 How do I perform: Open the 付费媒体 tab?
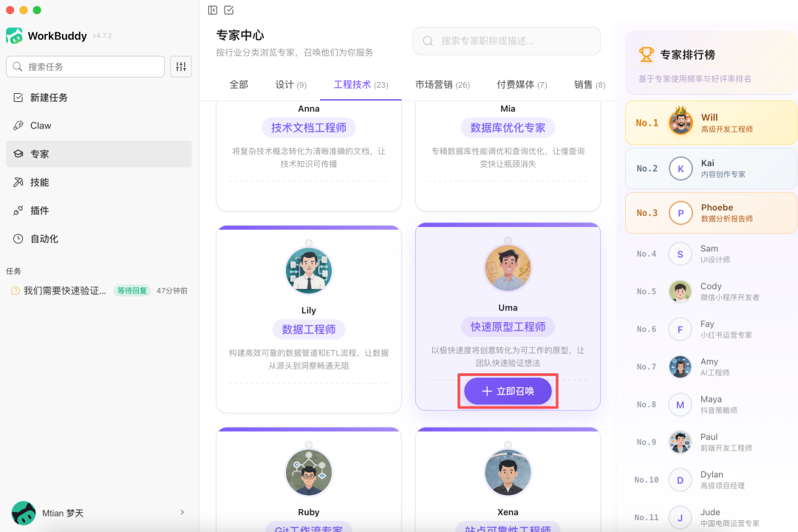pos(522,84)
